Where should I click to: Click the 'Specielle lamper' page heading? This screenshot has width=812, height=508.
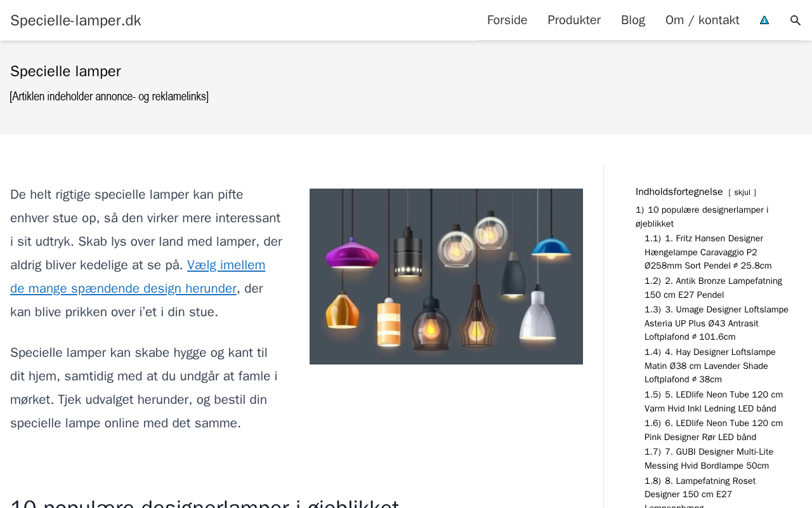click(x=65, y=71)
